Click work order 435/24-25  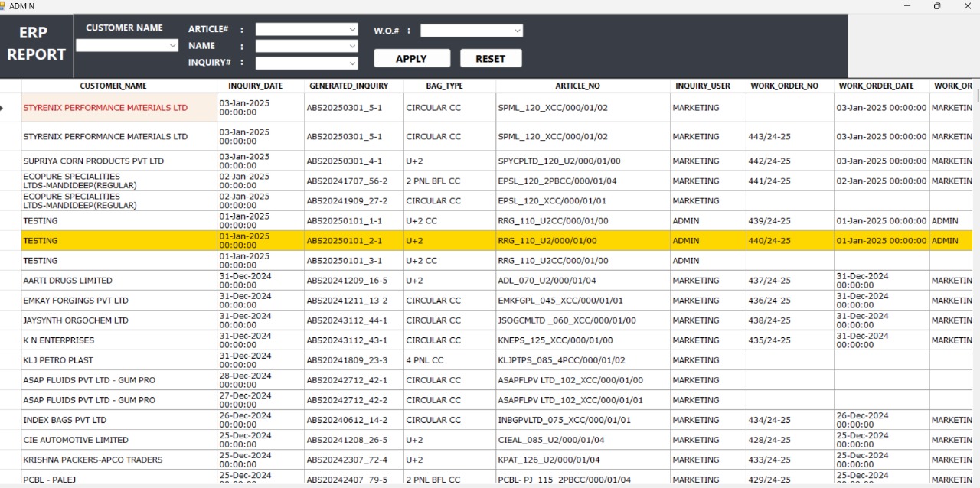pos(790,340)
